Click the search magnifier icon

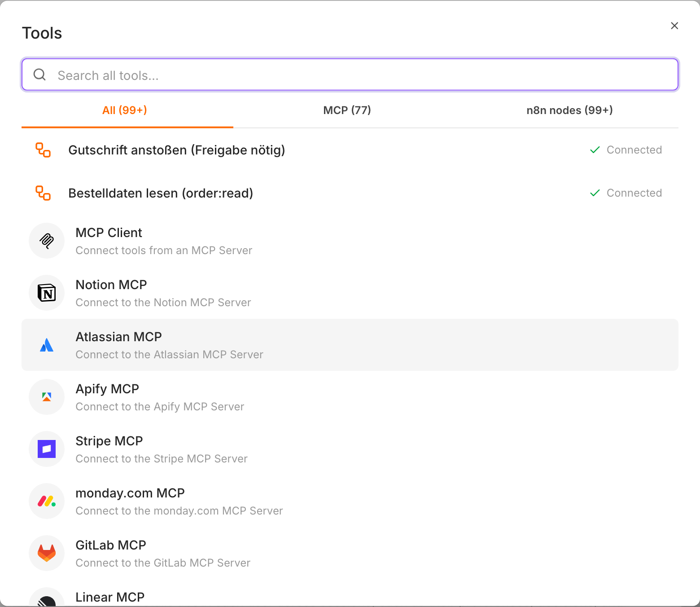coord(40,75)
